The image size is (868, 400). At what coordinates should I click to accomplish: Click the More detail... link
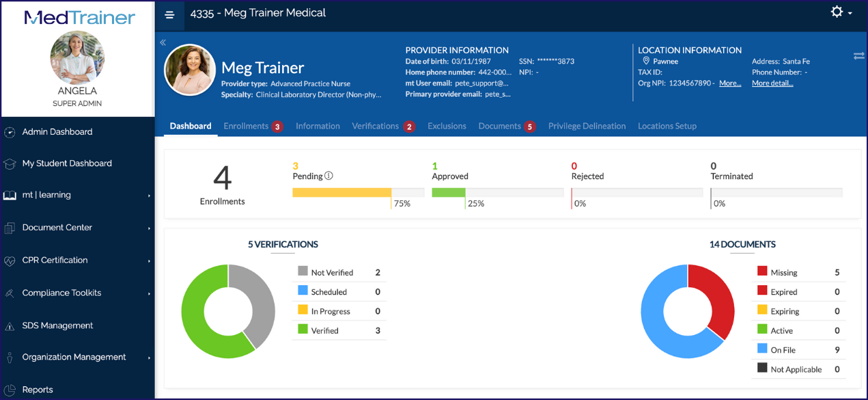772,83
